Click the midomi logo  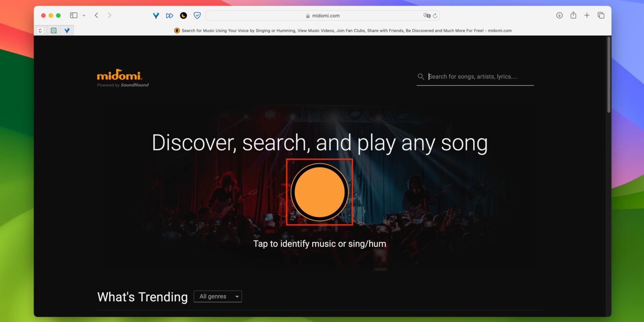click(120, 76)
